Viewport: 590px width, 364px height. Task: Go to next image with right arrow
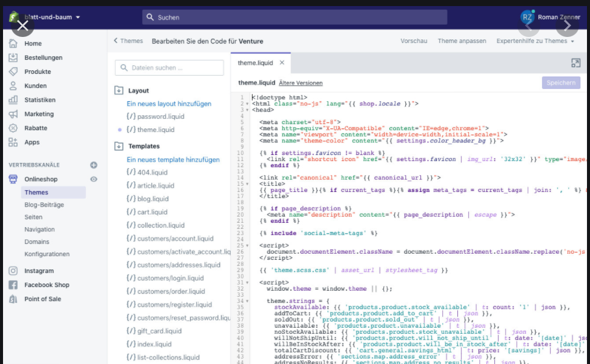567,25
